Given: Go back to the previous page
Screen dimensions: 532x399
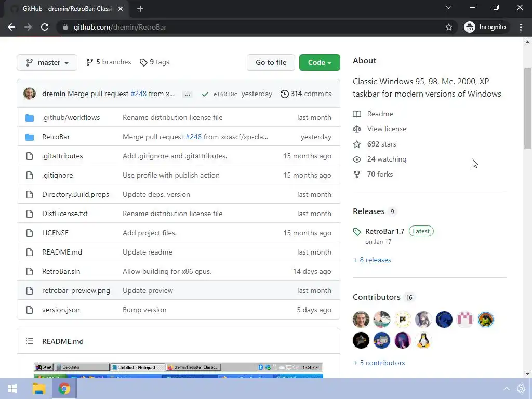Looking at the screenshot, I should (x=11, y=27).
